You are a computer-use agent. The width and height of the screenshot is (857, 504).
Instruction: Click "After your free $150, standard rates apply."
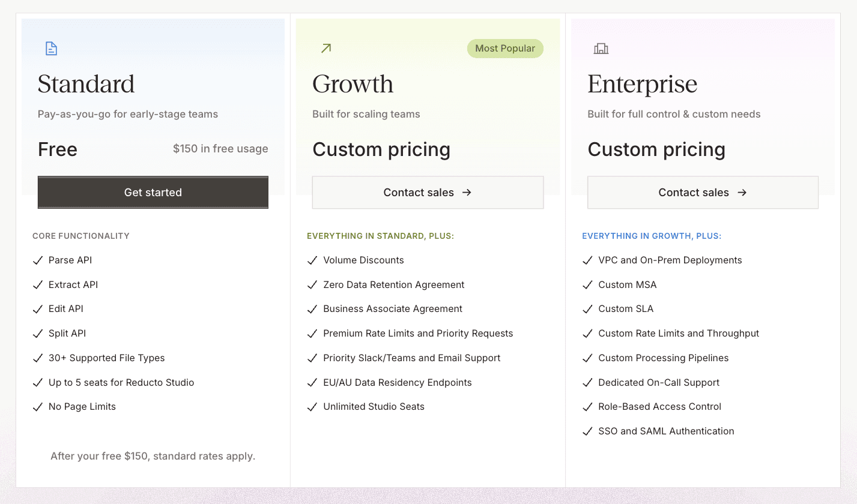(153, 457)
